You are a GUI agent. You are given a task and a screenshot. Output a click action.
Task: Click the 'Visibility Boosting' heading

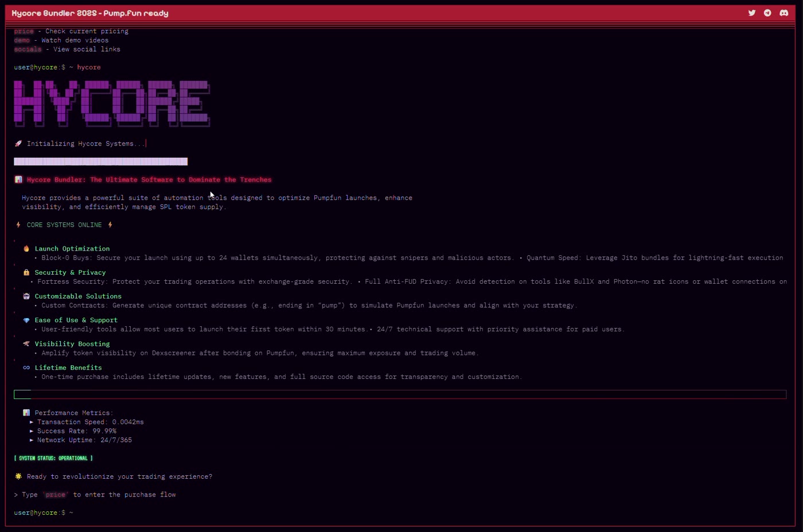click(72, 344)
